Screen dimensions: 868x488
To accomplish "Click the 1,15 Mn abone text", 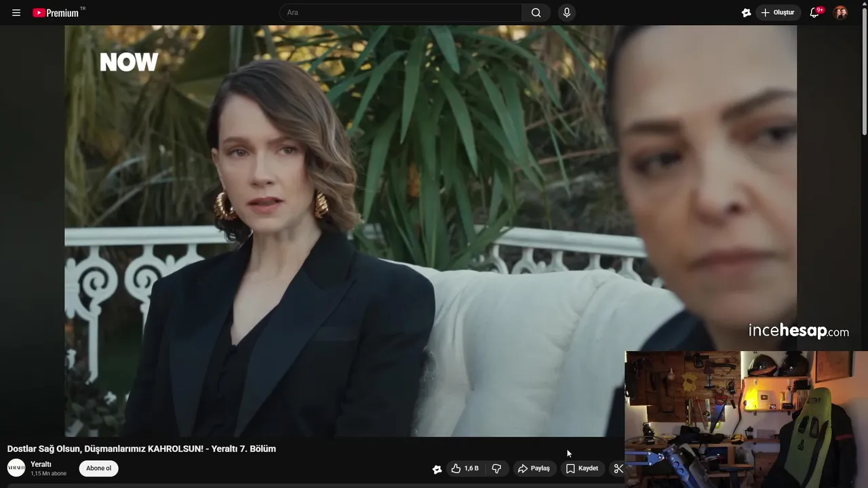I will 48,474.
